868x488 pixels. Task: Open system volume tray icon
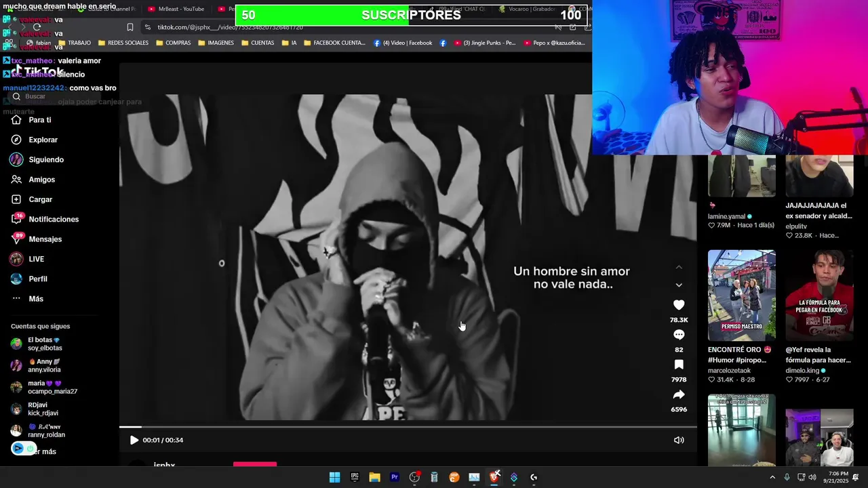[812, 477]
